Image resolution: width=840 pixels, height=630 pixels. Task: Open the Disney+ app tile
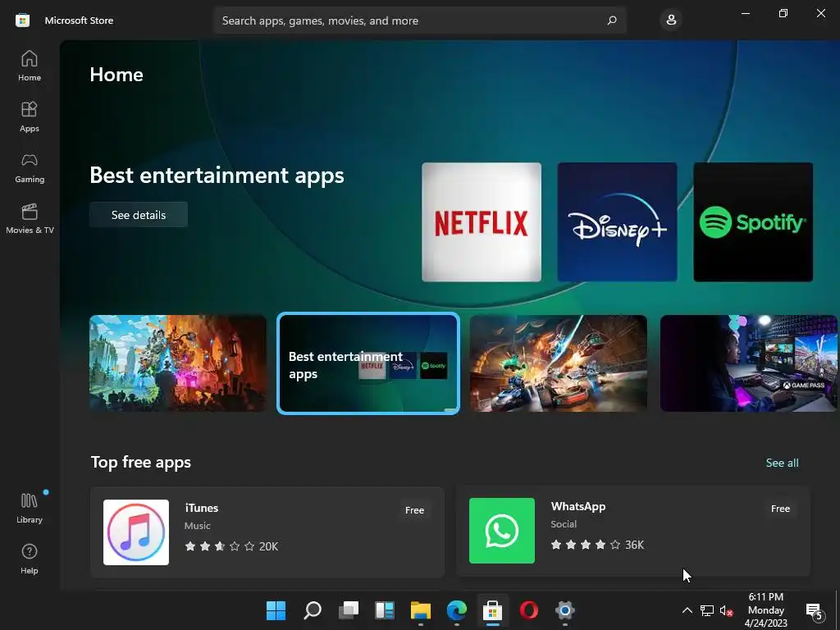point(617,222)
